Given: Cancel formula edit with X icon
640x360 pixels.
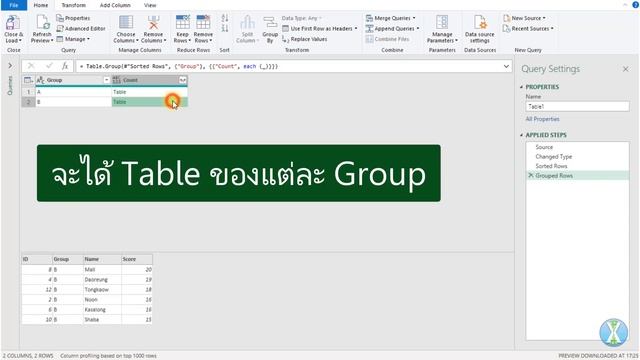Looking at the screenshot, I should [31, 66].
